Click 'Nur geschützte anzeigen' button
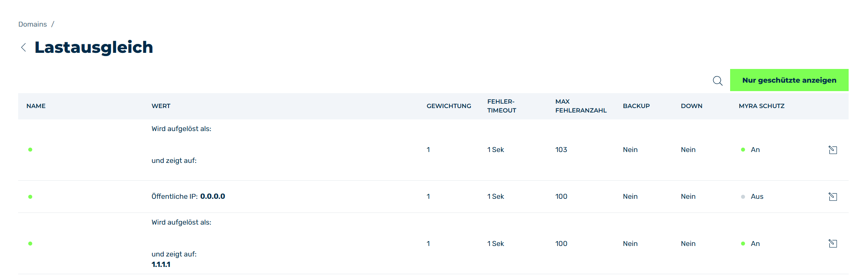868x275 pixels. click(789, 80)
